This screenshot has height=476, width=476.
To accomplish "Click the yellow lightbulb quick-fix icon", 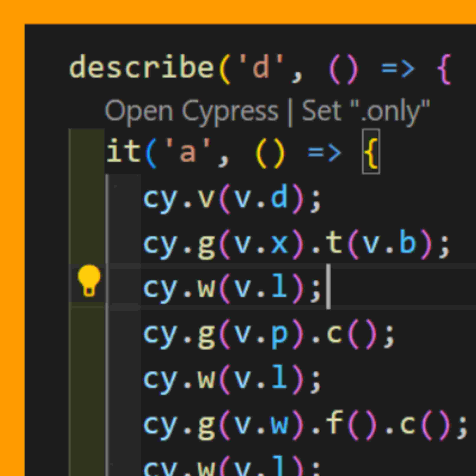I will click(89, 280).
